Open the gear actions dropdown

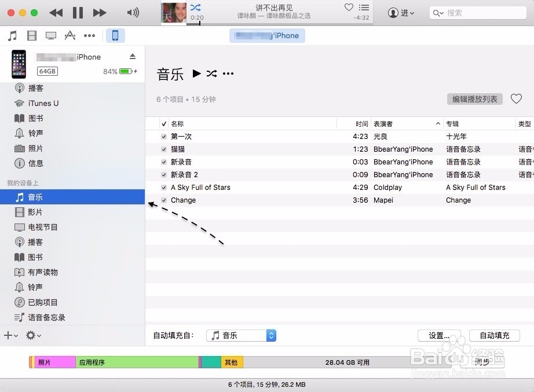coord(34,335)
